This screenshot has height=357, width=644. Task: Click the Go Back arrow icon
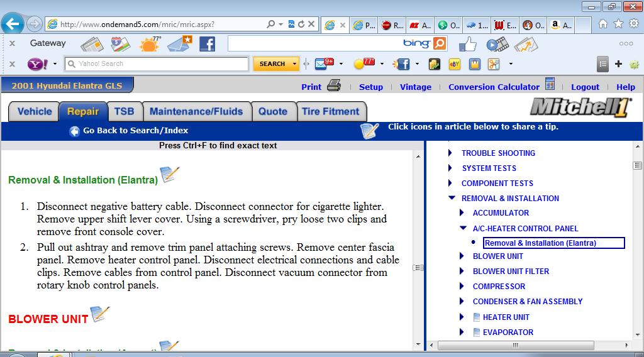pyautogui.click(x=74, y=131)
